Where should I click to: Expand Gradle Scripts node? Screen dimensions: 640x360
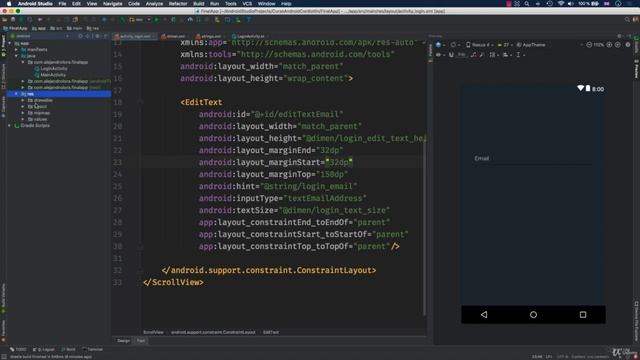point(10,126)
